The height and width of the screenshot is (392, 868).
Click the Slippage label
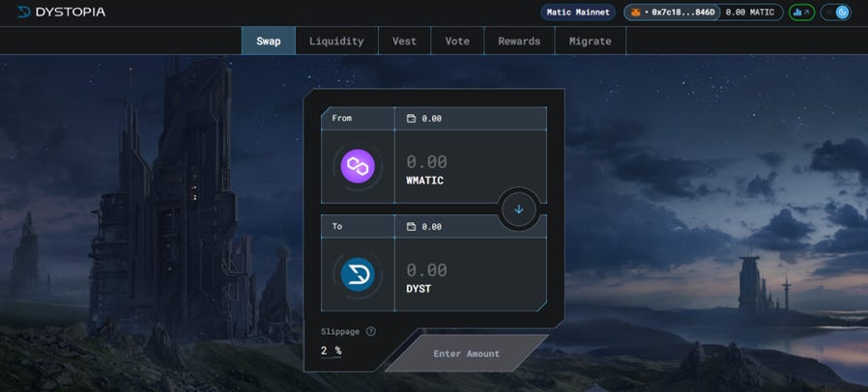pos(340,332)
